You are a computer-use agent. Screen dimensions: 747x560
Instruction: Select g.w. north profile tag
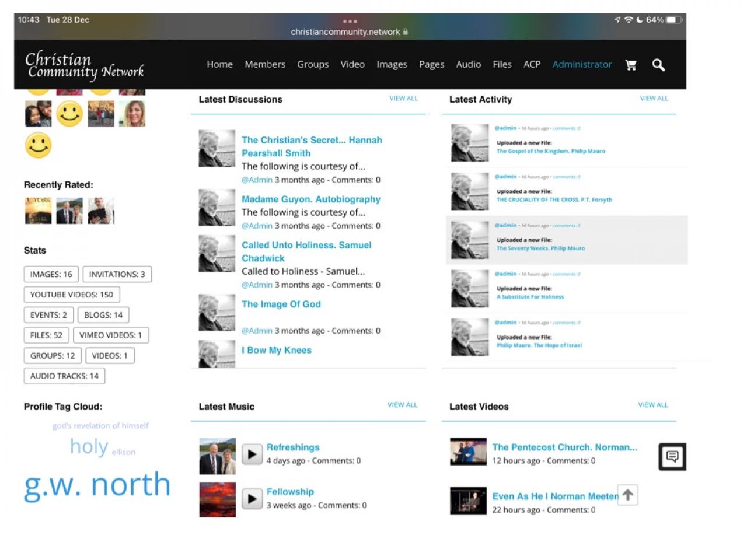point(97,485)
